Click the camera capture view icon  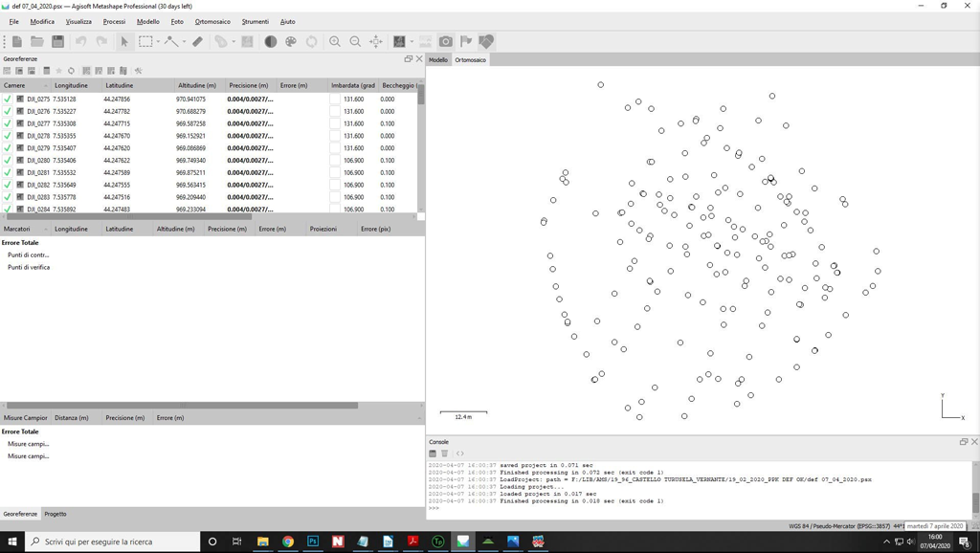[446, 42]
